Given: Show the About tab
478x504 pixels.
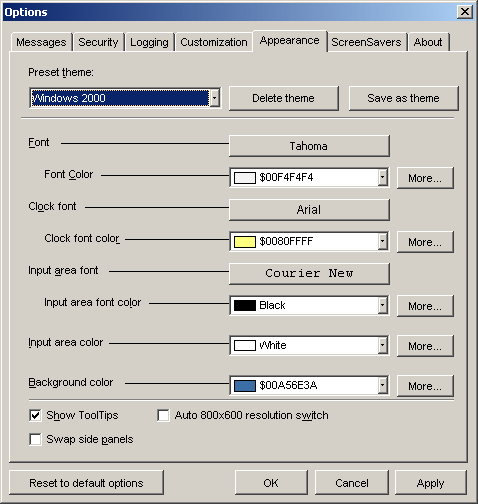Looking at the screenshot, I should [428, 42].
